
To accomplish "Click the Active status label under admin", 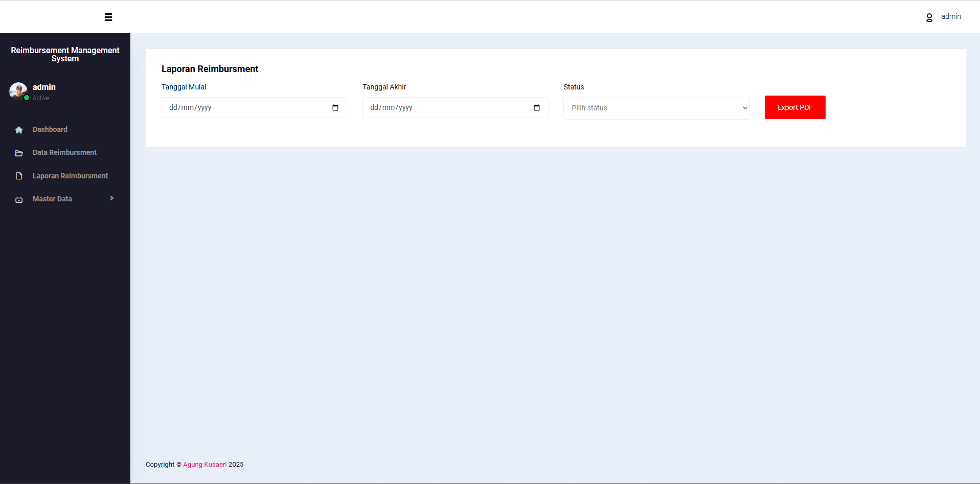I will 41,98.
